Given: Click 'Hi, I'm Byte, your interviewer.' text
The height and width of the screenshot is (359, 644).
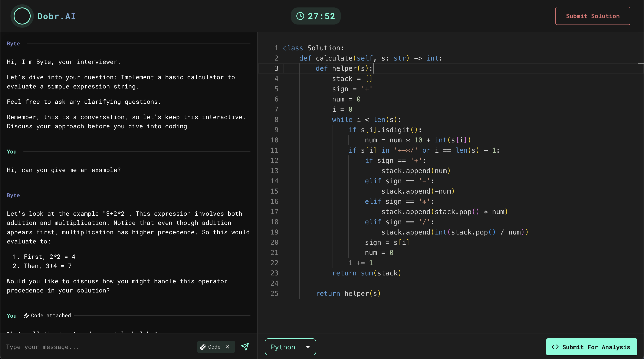Looking at the screenshot, I should (x=64, y=62).
